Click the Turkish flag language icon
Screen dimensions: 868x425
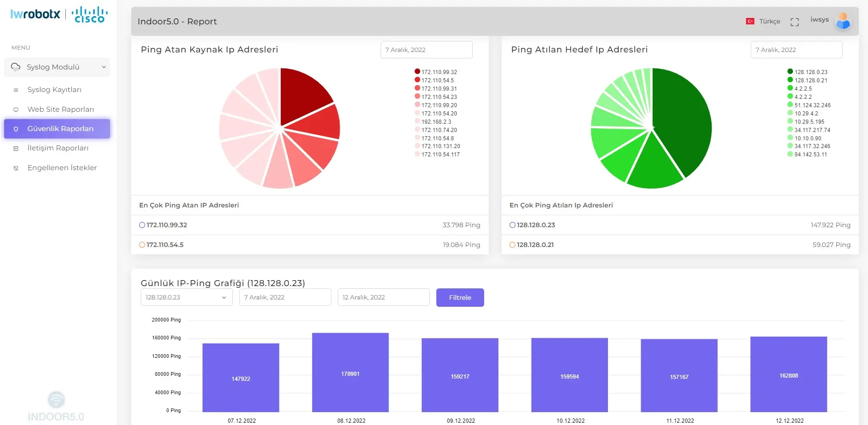click(x=750, y=21)
